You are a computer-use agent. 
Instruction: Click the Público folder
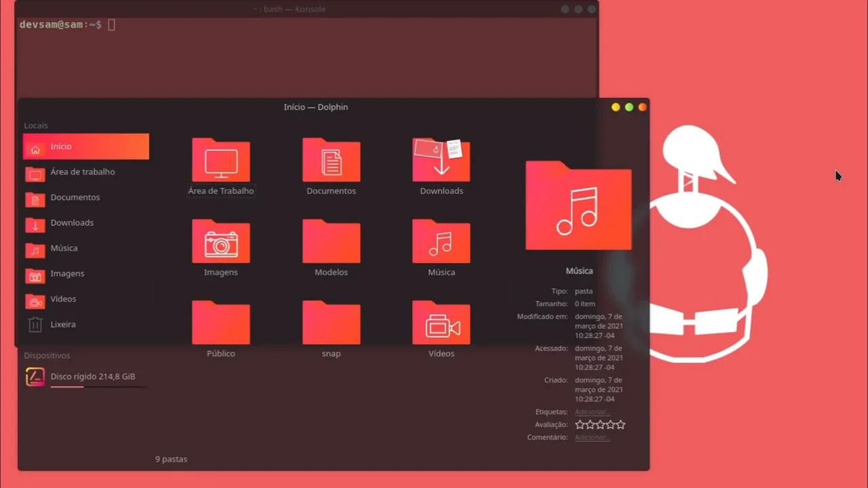click(x=221, y=329)
